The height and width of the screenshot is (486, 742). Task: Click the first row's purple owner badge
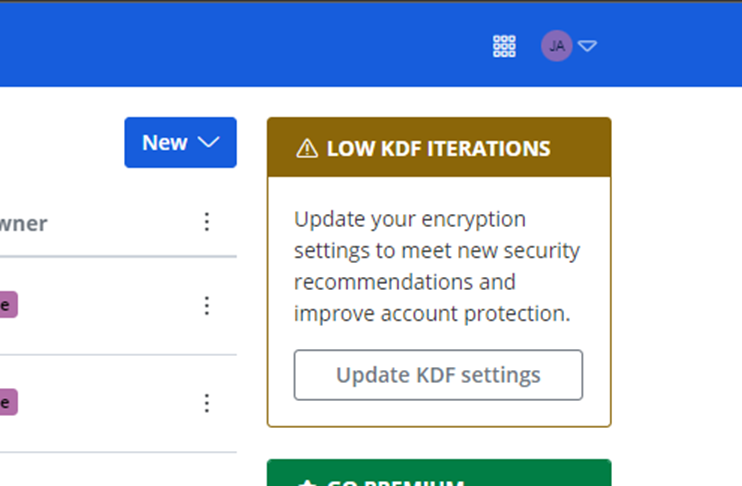7,305
